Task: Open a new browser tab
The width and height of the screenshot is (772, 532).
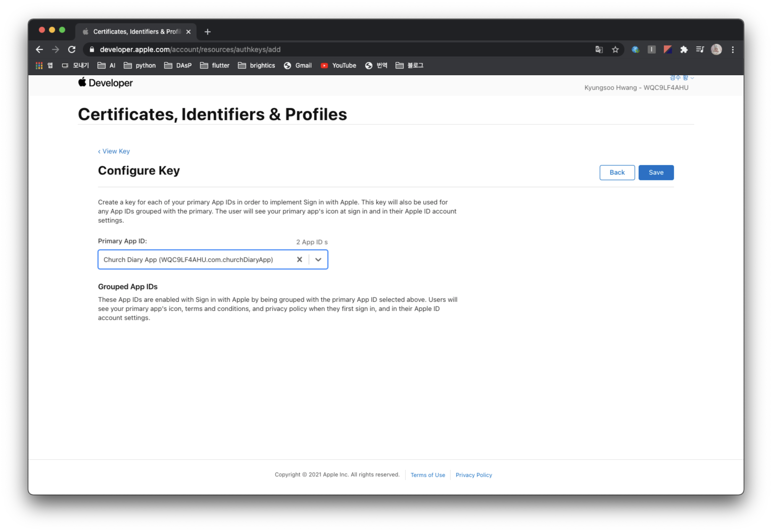Action: (207, 32)
